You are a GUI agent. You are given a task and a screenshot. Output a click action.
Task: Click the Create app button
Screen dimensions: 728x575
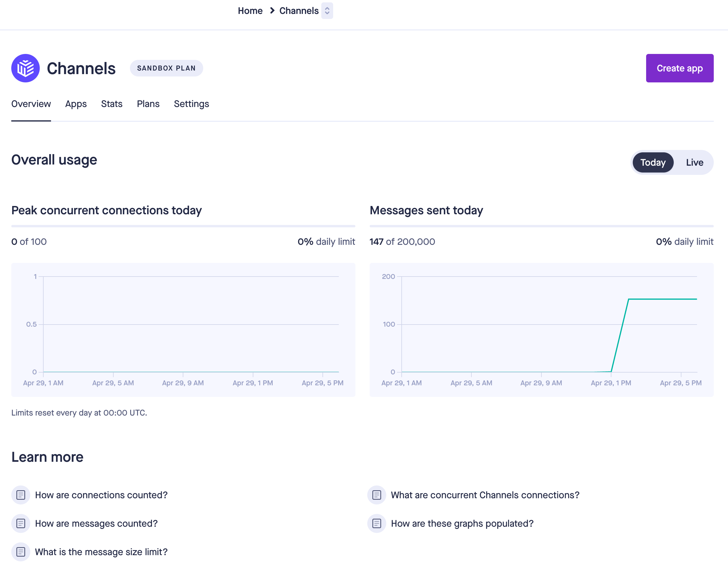pyautogui.click(x=680, y=68)
